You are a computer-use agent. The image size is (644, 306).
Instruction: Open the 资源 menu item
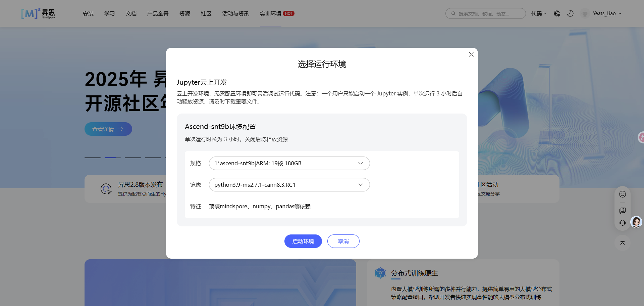click(185, 14)
